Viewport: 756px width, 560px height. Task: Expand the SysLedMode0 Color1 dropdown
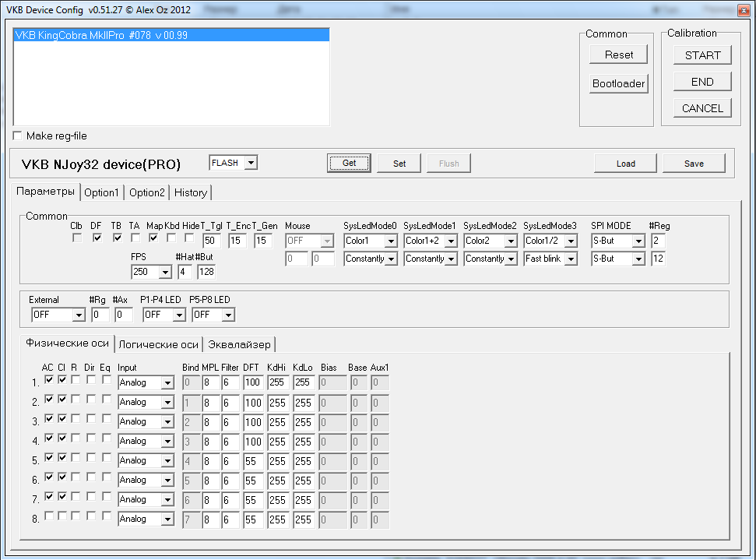point(391,241)
